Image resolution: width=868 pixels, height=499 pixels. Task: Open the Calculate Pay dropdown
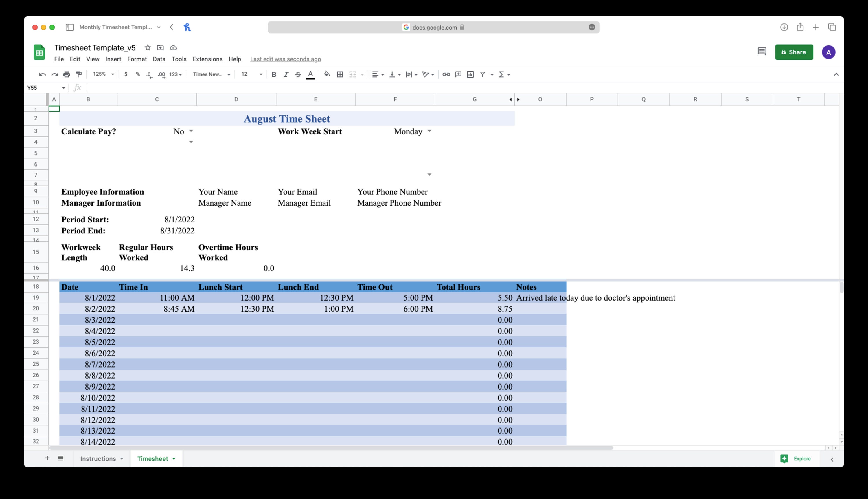190,131
